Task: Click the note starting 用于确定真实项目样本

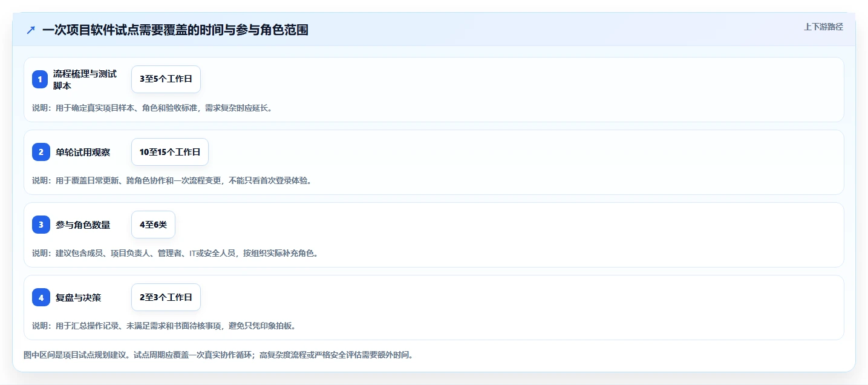Action: (152, 108)
